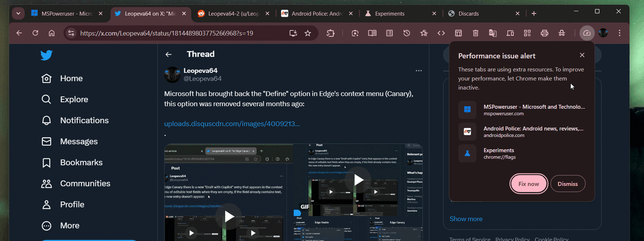Open Developer tools angle-brackets icon
Viewport: 644px width, 241px height.
441,33
